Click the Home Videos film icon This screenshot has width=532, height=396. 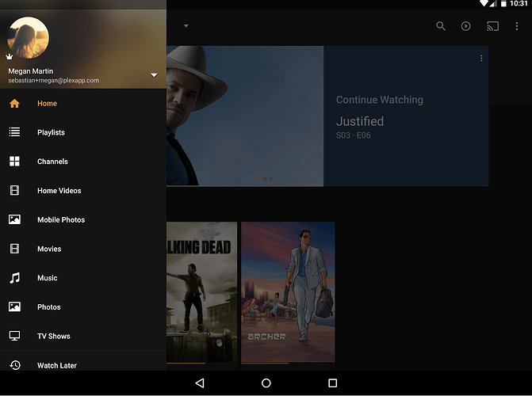pos(14,190)
